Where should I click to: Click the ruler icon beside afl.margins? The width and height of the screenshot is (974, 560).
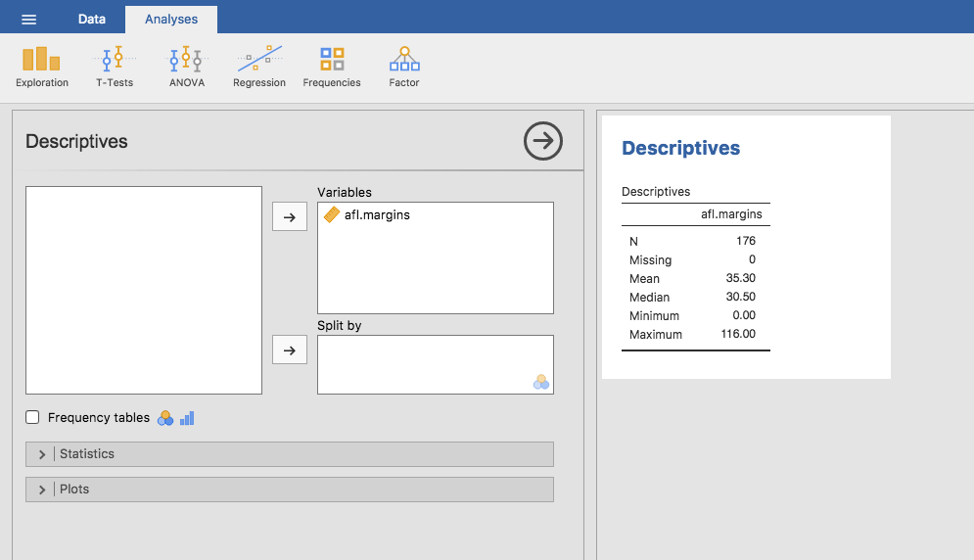click(x=332, y=214)
